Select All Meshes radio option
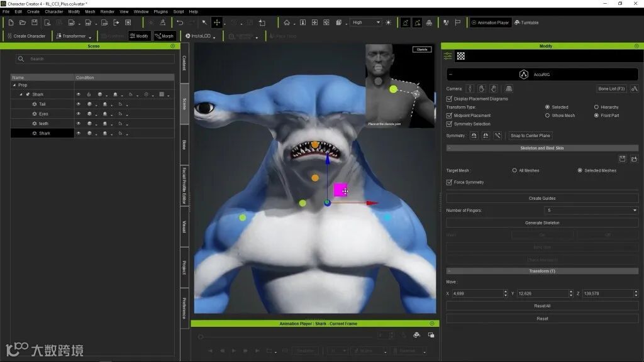 point(514,170)
